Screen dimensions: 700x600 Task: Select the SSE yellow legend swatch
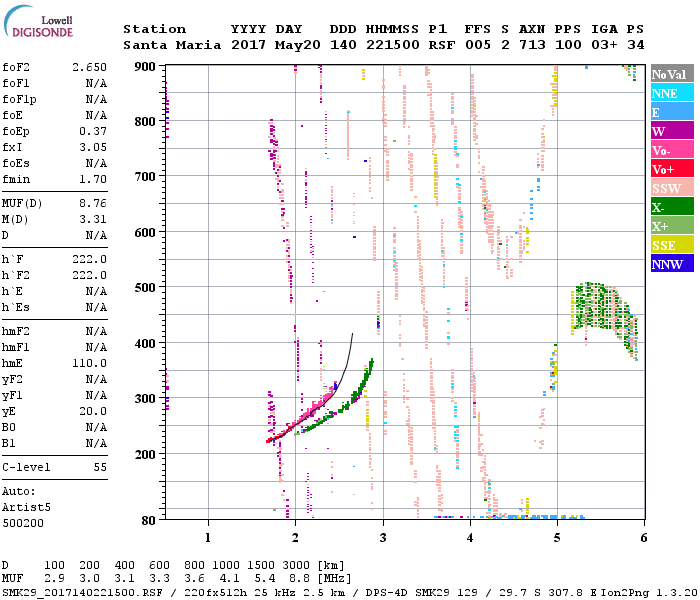point(672,245)
